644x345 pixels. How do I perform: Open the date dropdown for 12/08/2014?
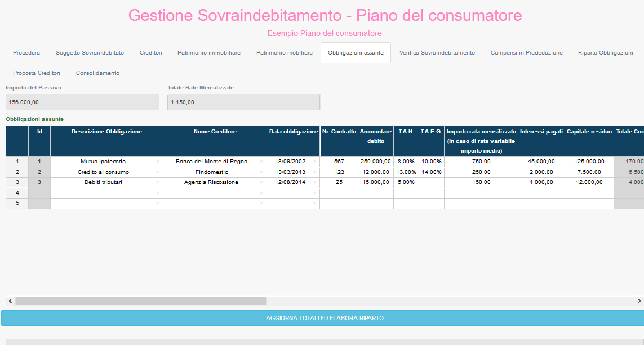tap(314, 183)
